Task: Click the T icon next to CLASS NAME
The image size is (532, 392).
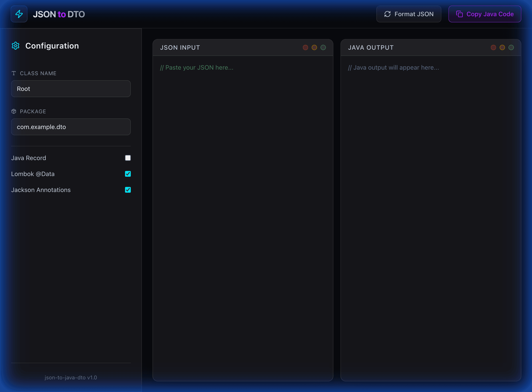Action: coord(14,73)
